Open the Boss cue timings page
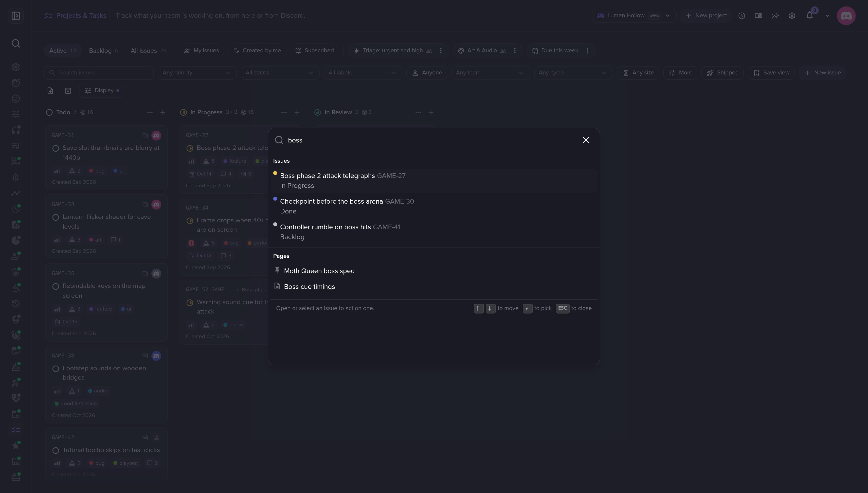The image size is (868, 493). click(x=434, y=286)
